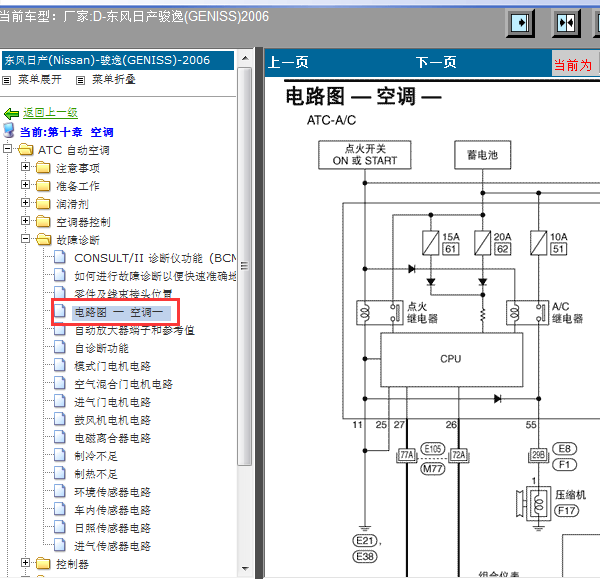The image size is (600, 579).
Task: Click 菜单展开 to expand all menus
Action: 40,80
